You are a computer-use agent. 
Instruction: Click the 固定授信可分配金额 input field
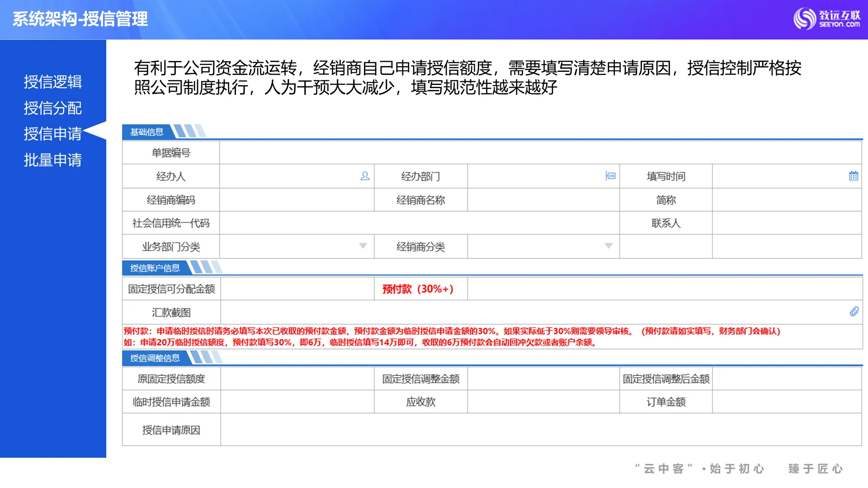click(x=297, y=289)
